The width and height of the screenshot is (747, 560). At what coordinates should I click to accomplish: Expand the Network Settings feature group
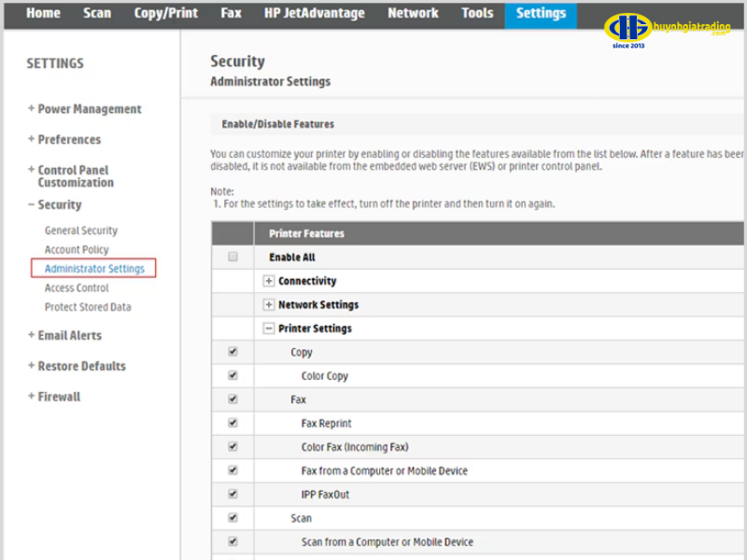pyautogui.click(x=269, y=305)
